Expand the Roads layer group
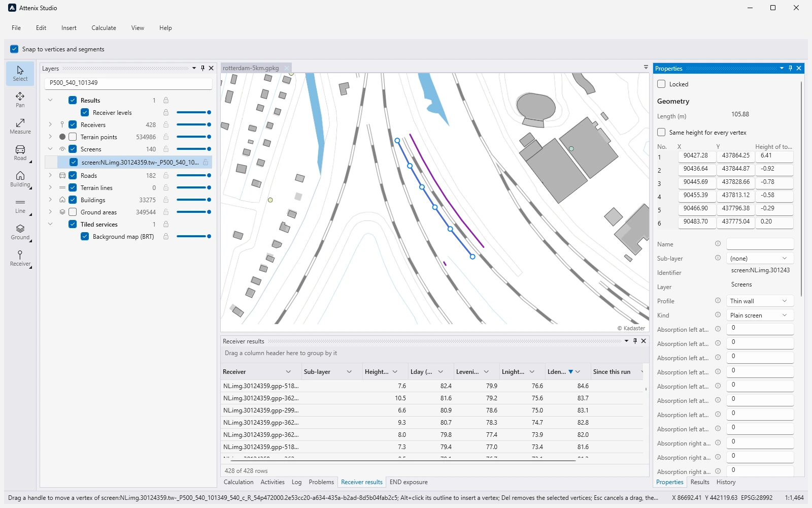 (50, 175)
